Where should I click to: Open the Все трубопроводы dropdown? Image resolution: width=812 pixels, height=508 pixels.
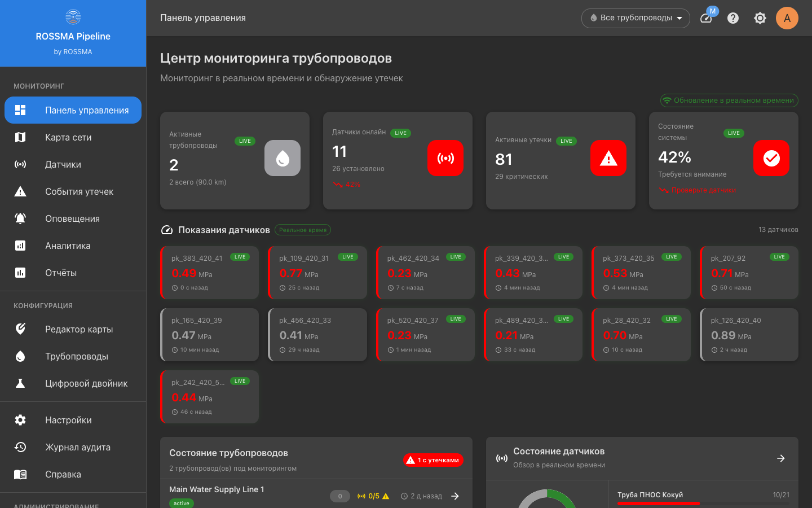click(636, 18)
